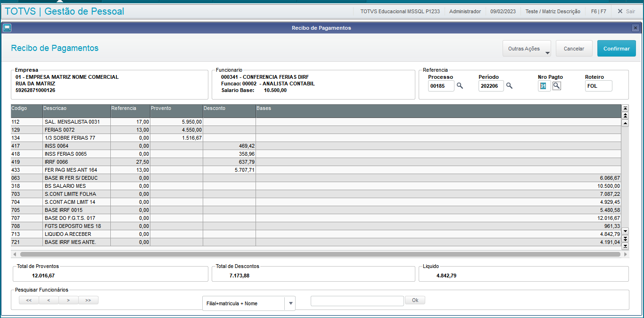The height and width of the screenshot is (318, 644).
Task: Click the Periodo search magnifier icon
Action: pyautogui.click(x=509, y=86)
